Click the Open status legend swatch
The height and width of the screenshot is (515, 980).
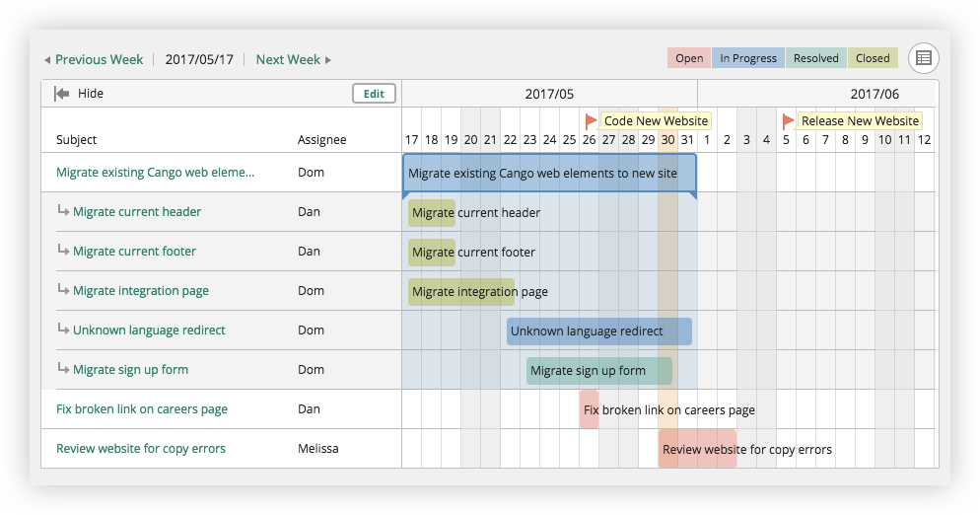[689, 58]
